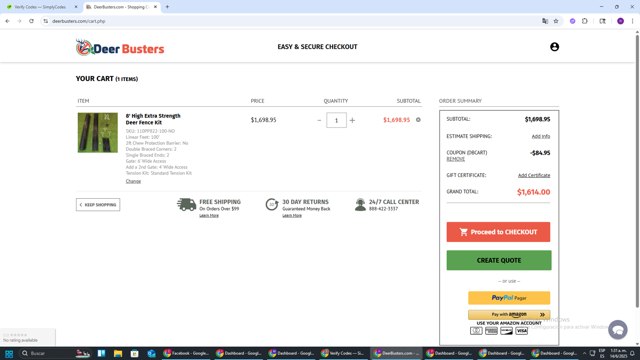Go back in the browser
The image size is (640, 360).
pyautogui.click(x=7, y=21)
